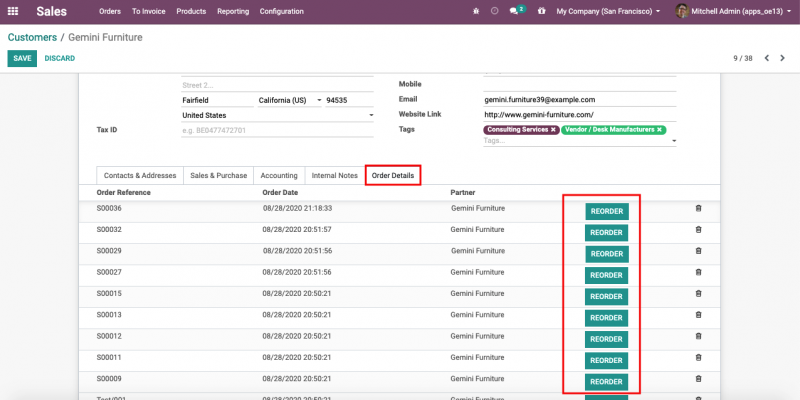
Task: Reorder sales order S00011
Action: coord(607,361)
